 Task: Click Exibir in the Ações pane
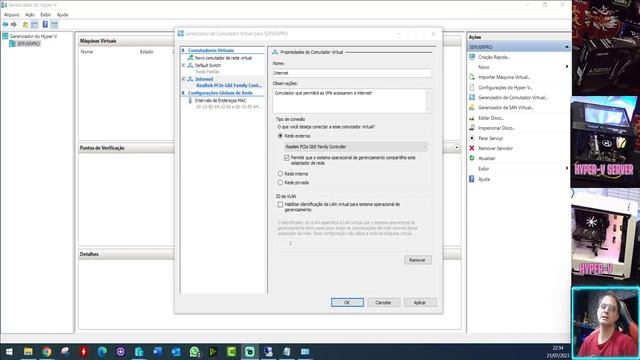click(x=484, y=169)
